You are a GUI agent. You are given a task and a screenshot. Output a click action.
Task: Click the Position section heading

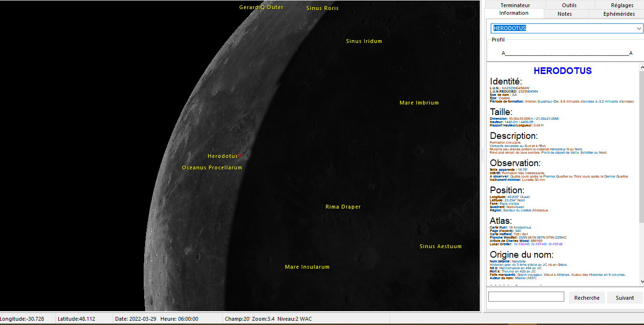507,190
